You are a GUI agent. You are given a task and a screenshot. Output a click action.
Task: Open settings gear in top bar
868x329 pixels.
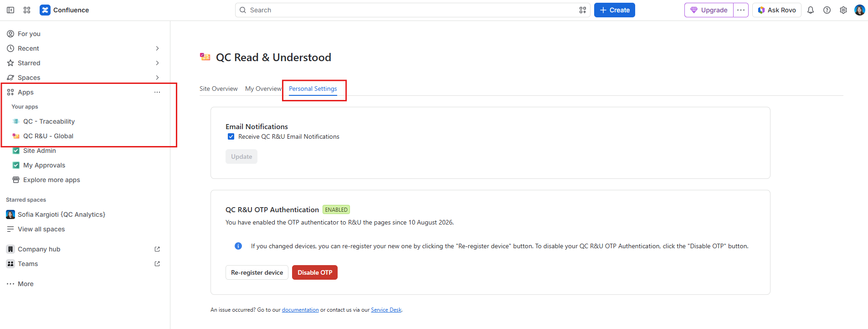point(843,10)
